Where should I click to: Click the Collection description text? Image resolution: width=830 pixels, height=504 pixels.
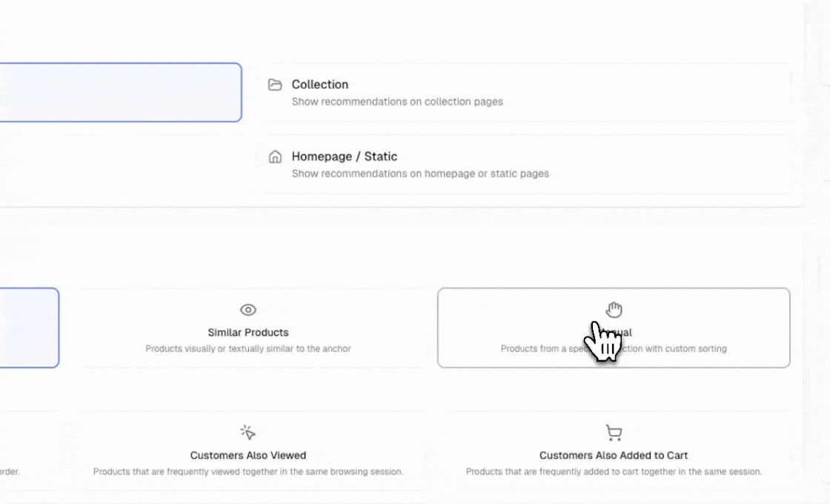pyautogui.click(x=397, y=102)
